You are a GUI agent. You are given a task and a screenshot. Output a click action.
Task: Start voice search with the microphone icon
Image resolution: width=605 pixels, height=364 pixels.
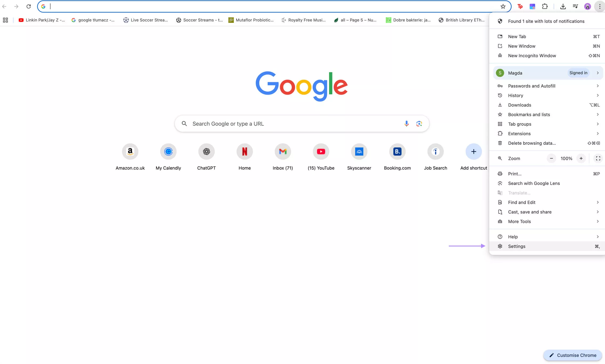pos(406,123)
